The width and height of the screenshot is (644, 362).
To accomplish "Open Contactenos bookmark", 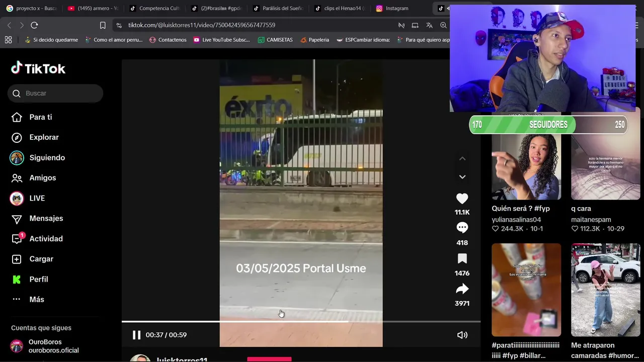I will [x=168, y=40].
